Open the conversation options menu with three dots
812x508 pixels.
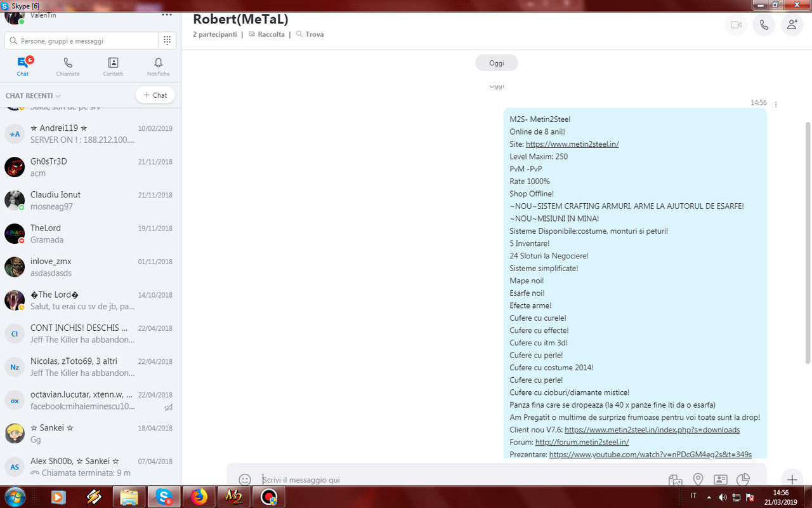166,14
